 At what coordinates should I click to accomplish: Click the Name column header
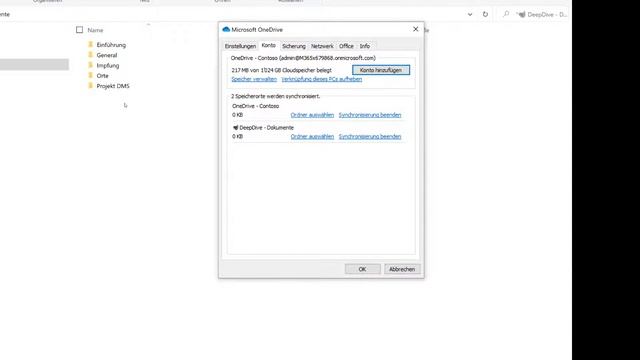[x=95, y=30]
